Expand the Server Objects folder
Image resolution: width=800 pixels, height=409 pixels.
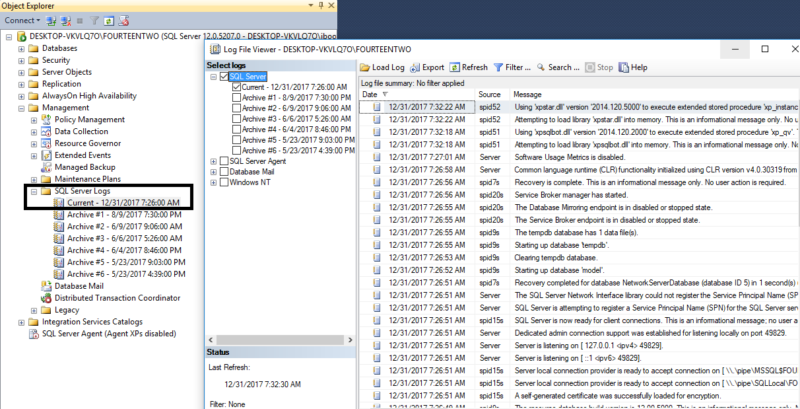[21, 72]
